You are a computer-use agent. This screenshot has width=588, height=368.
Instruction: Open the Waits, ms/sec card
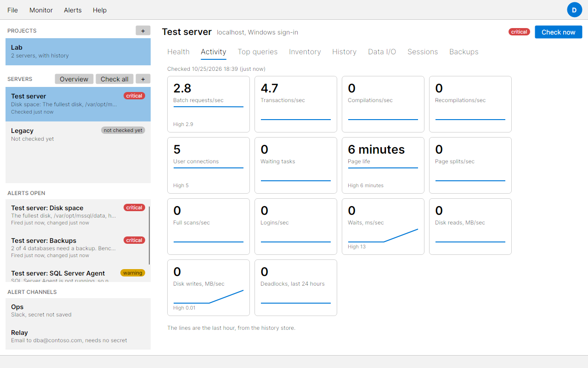383,227
